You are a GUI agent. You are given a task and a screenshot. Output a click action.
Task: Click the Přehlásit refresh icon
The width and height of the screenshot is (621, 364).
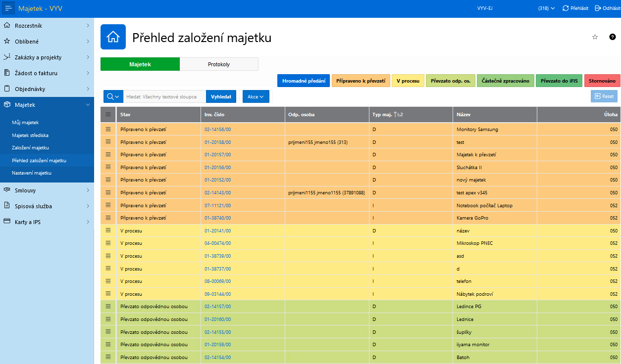click(566, 8)
